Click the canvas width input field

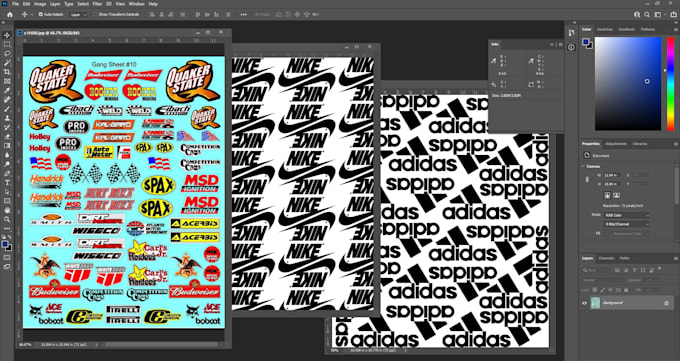pyautogui.click(x=612, y=175)
